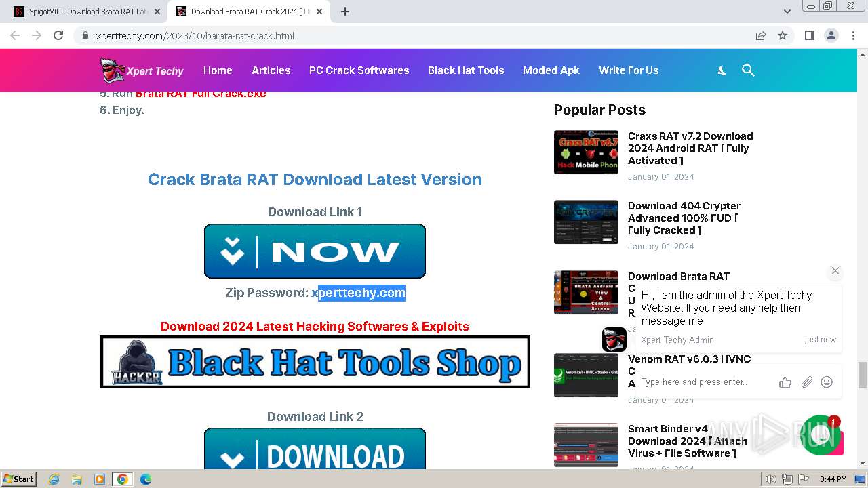Open the Smart Binder v4 Download post
The width and height of the screenshot is (868, 488).
(688, 441)
